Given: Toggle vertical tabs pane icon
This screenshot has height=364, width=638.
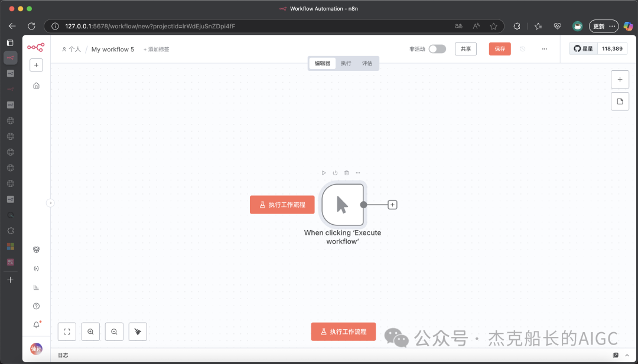Looking at the screenshot, I should (x=11, y=42).
